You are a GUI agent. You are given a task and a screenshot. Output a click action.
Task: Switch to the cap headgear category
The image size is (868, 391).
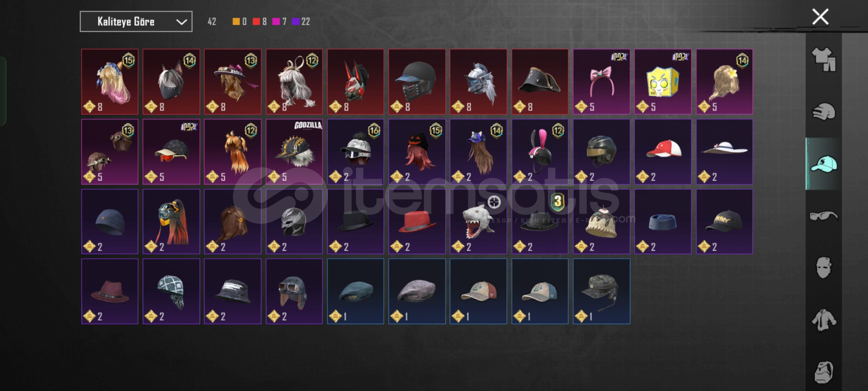tap(824, 164)
